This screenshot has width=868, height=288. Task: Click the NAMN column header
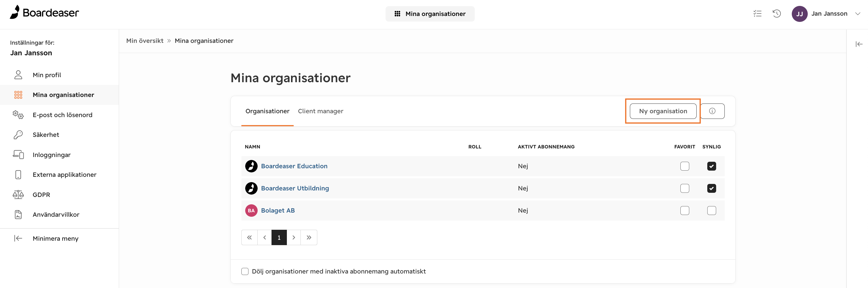pos(252,147)
